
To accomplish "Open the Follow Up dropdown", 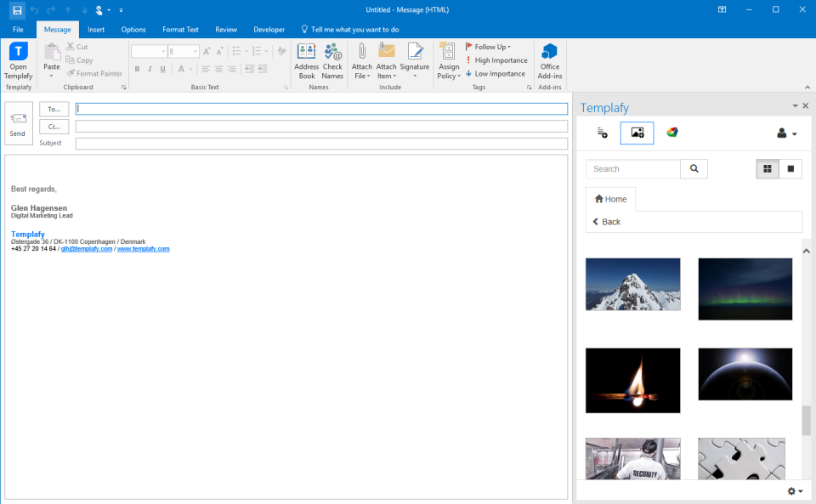I will (x=488, y=47).
